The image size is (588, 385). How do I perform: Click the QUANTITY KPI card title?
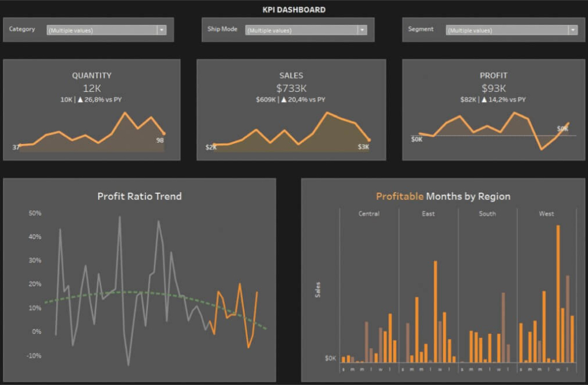coord(92,75)
